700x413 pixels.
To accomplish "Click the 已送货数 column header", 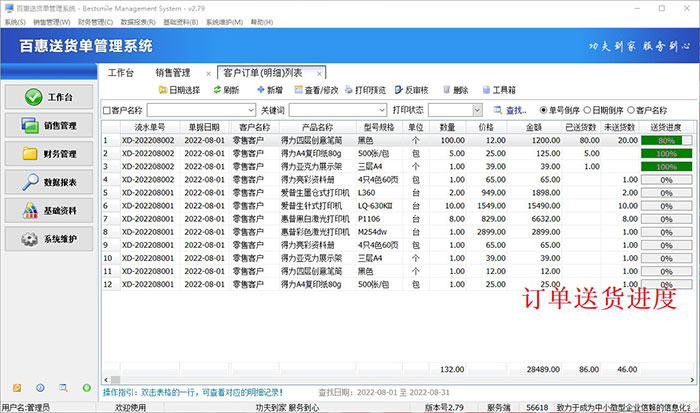I will 581,127.
